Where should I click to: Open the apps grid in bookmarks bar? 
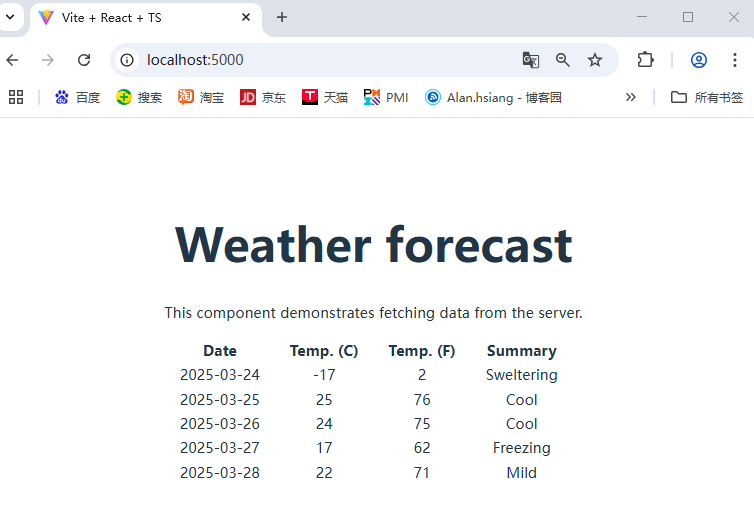point(16,97)
